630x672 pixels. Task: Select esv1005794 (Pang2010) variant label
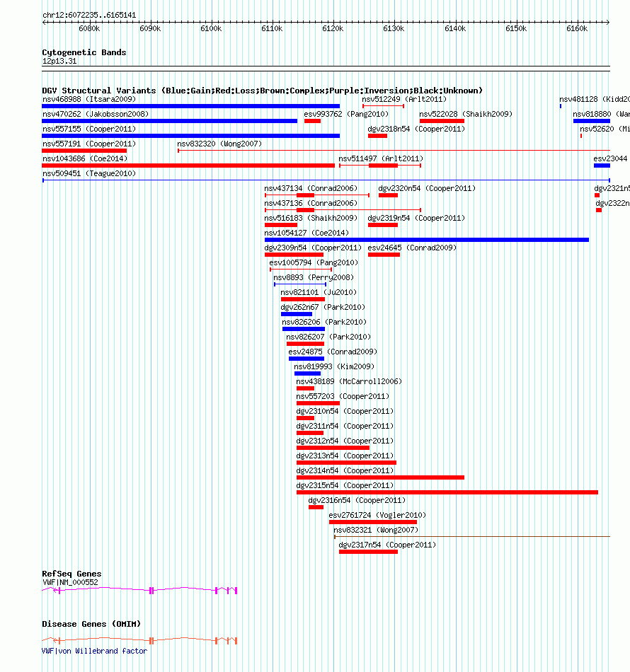tap(314, 262)
